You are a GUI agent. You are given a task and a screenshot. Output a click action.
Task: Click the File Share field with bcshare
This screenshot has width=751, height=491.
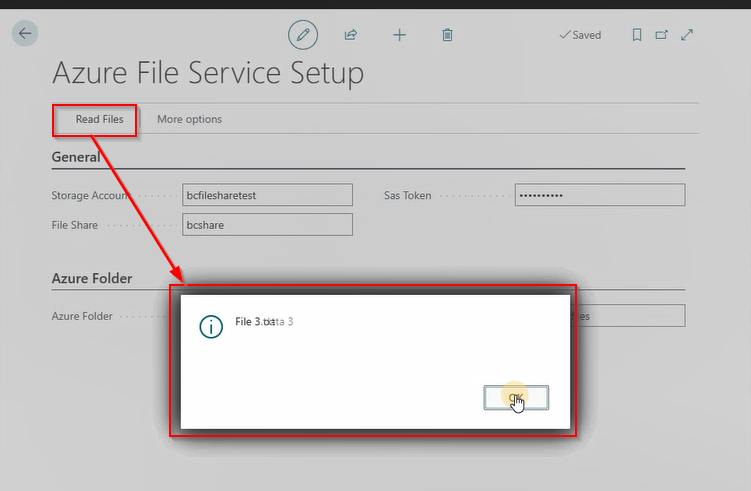coord(267,225)
